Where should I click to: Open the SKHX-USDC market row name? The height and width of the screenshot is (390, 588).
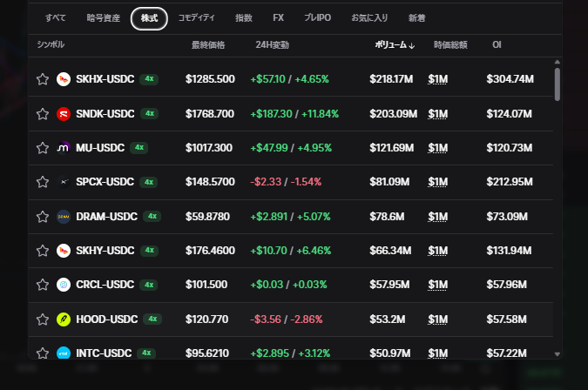pos(105,79)
